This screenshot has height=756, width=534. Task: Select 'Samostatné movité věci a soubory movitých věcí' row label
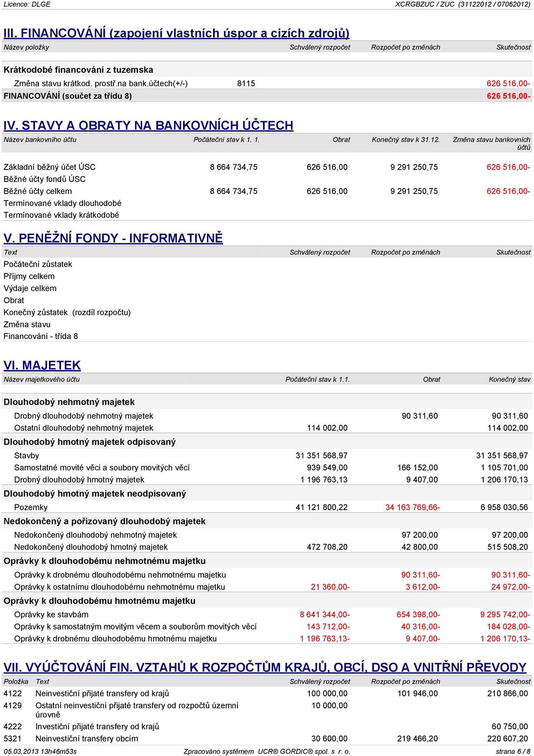pyautogui.click(x=102, y=468)
